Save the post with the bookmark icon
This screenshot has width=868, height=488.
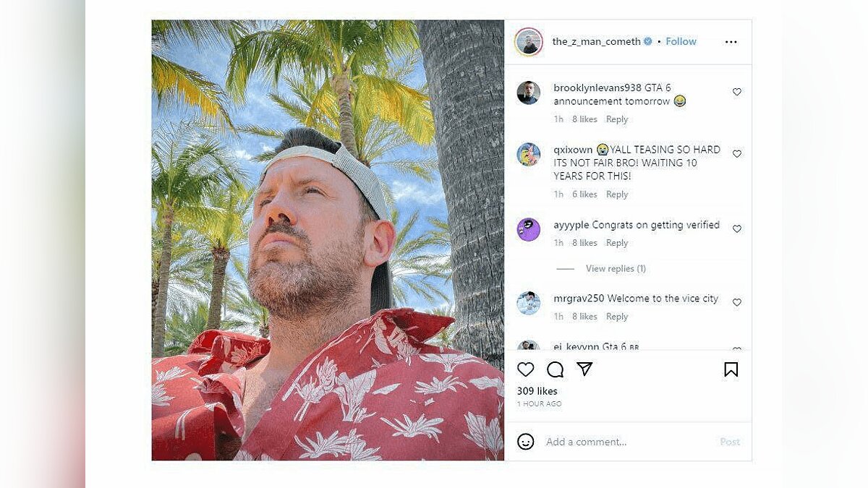click(x=731, y=369)
